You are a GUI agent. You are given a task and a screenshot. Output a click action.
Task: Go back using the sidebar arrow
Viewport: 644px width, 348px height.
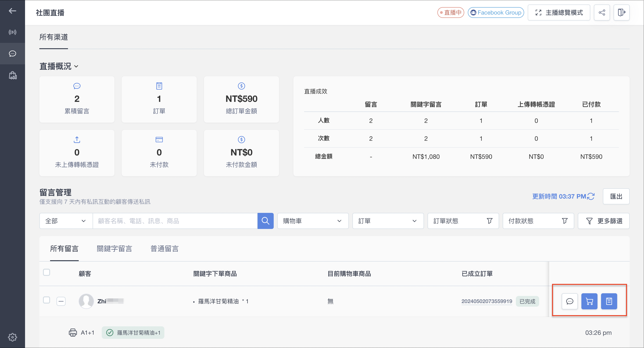[x=13, y=11]
